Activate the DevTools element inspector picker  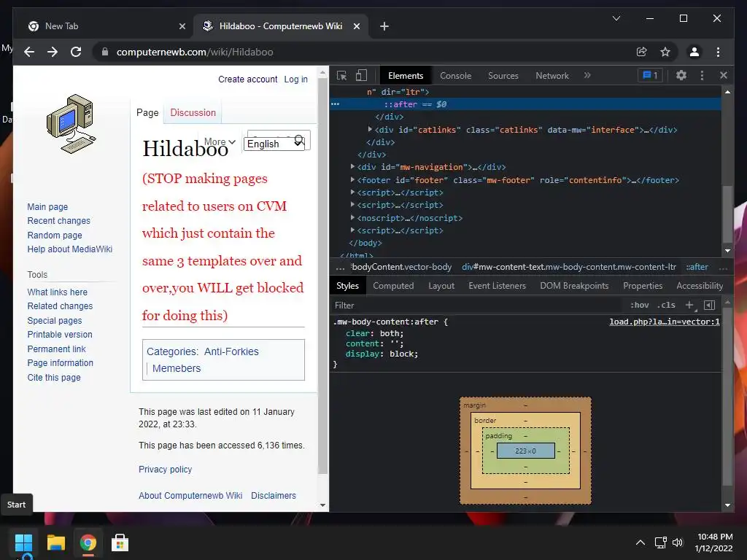coord(341,76)
